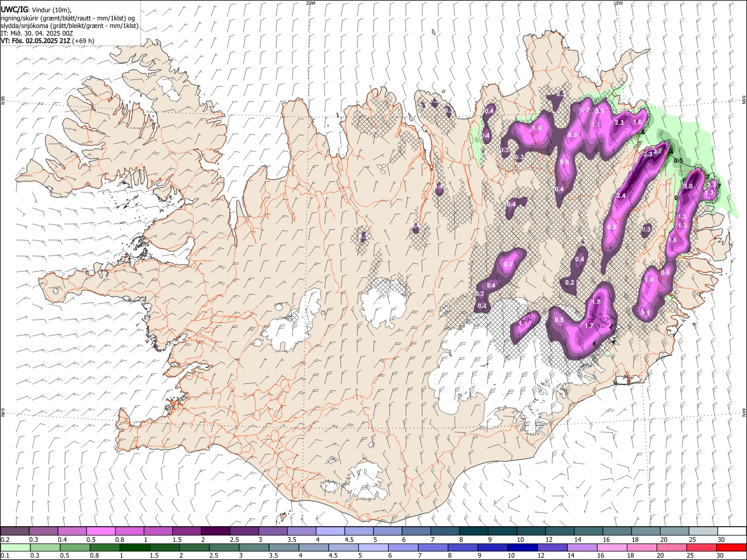The width and height of the screenshot is (747, 560).
Task: Pick the dark teal swatch at 8, top legend row
Action: 473,531
